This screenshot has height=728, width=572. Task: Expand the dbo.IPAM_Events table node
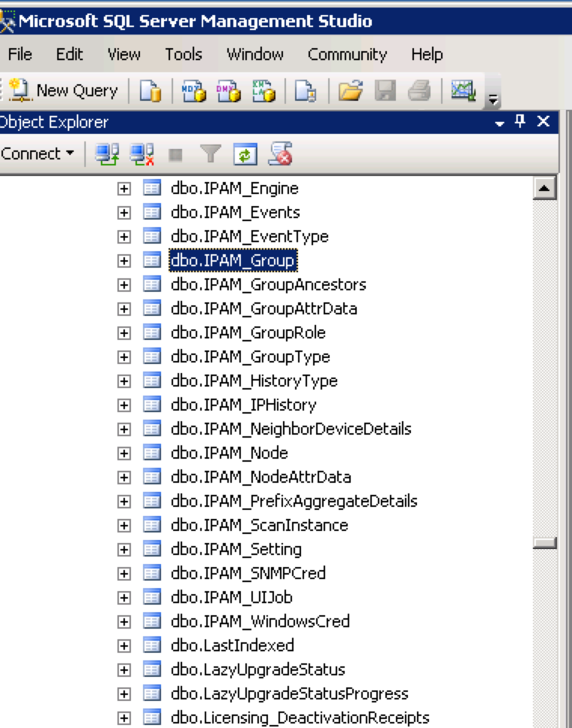pos(123,213)
